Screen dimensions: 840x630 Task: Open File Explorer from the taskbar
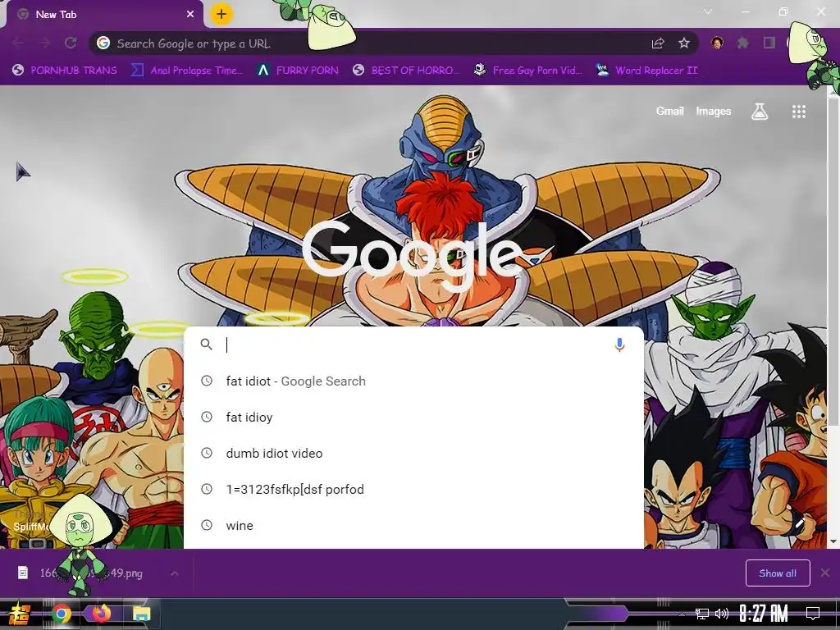(141, 614)
